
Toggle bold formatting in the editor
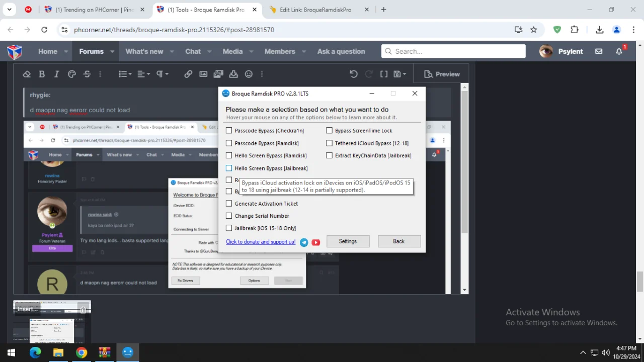click(x=42, y=74)
